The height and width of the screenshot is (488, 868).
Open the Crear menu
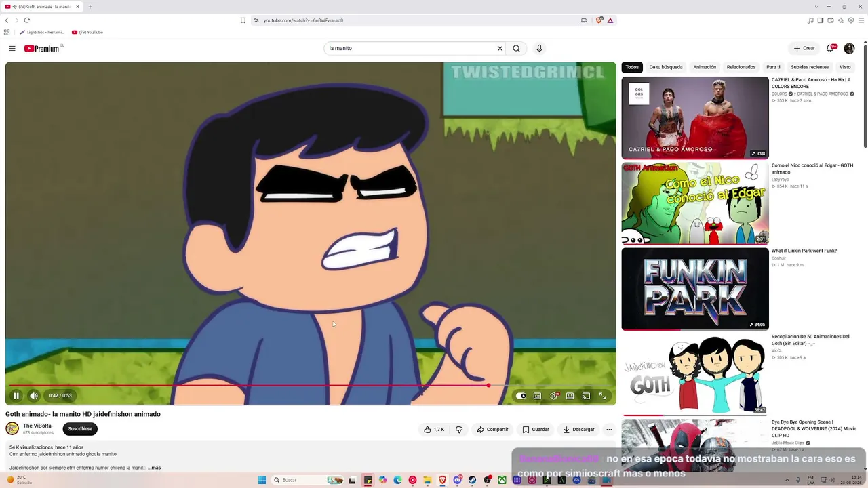(804, 49)
